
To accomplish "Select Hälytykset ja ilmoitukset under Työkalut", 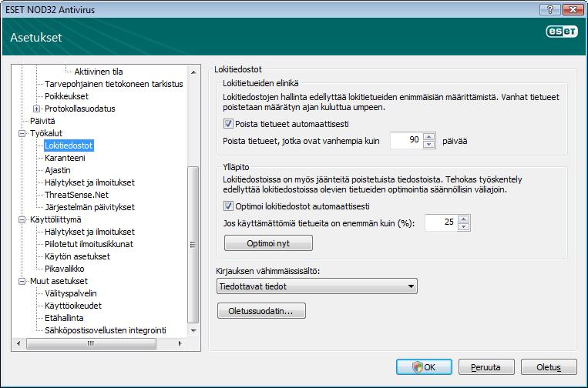I will [x=89, y=182].
